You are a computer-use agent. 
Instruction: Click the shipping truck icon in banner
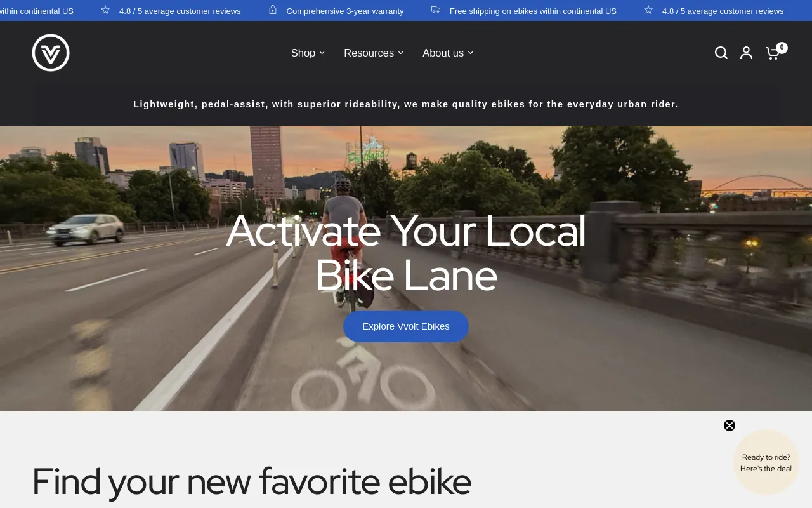436,10
